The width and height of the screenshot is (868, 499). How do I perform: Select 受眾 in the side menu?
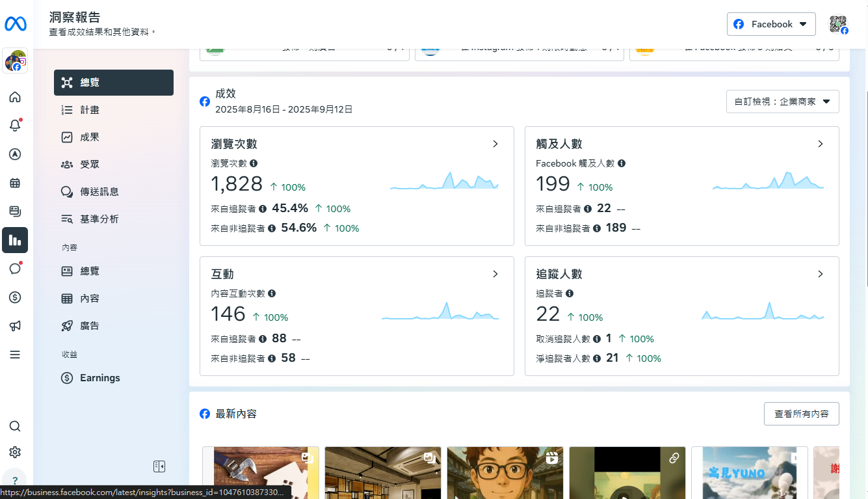click(x=90, y=165)
